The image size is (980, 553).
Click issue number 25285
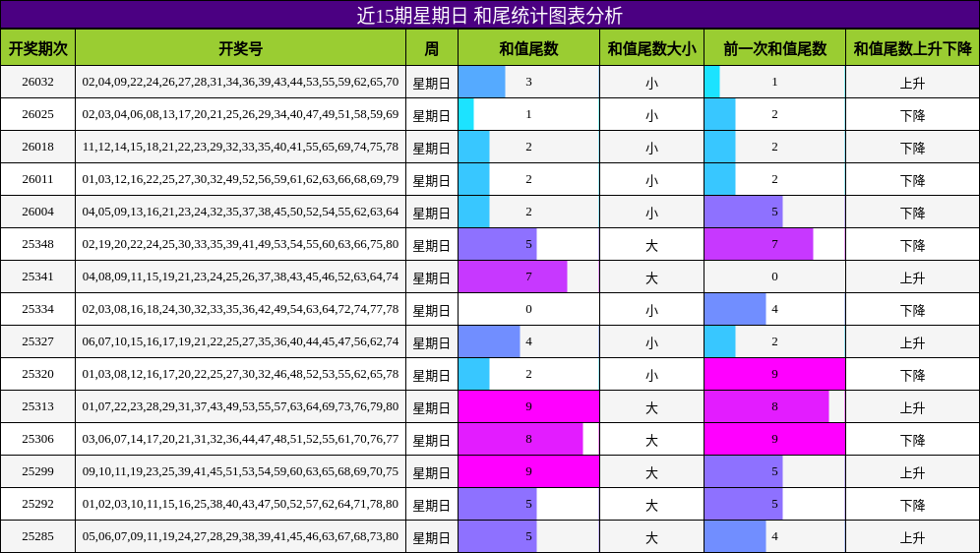[x=37, y=536]
